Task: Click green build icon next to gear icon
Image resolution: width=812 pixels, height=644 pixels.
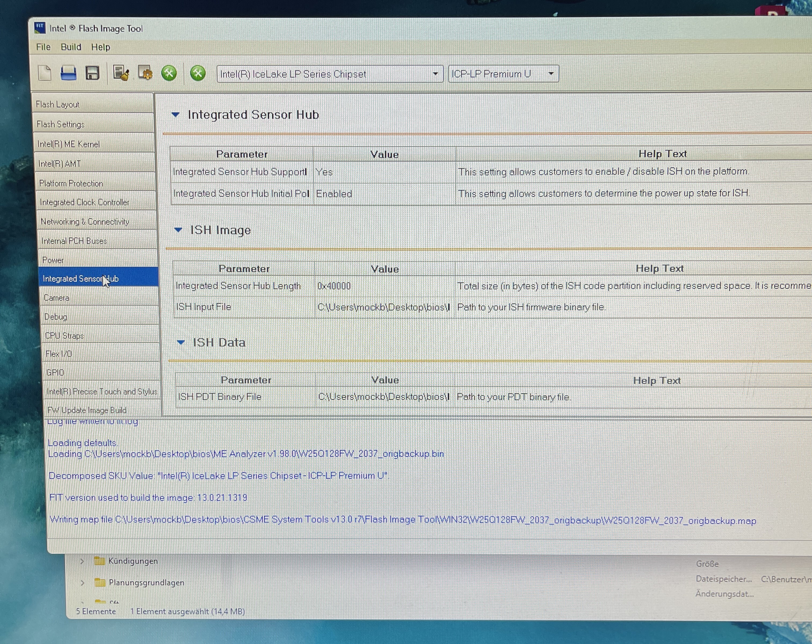Action: (169, 73)
